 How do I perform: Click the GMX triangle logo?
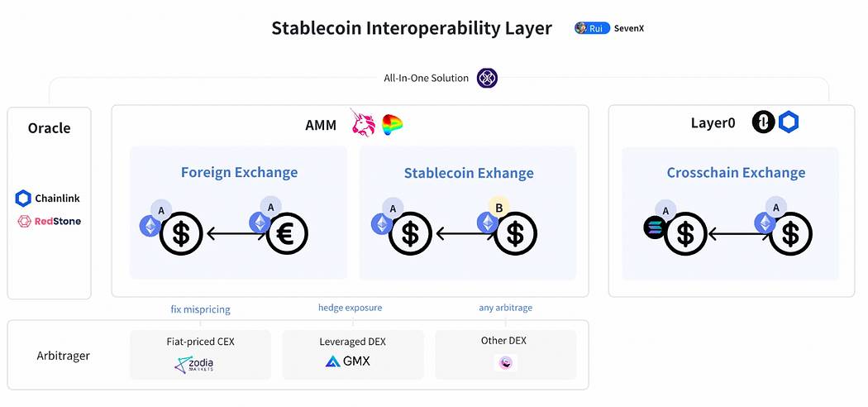click(x=332, y=362)
